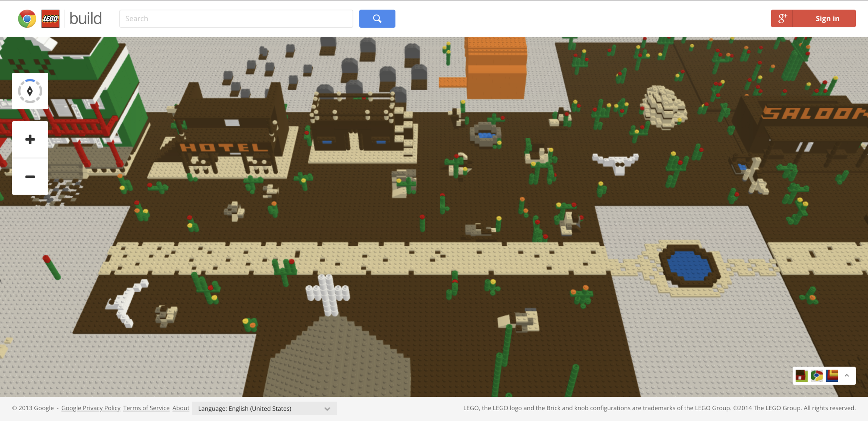The width and height of the screenshot is (868, 421).
Task: Click the zoom in (+) button
Action: click(30, 139)
